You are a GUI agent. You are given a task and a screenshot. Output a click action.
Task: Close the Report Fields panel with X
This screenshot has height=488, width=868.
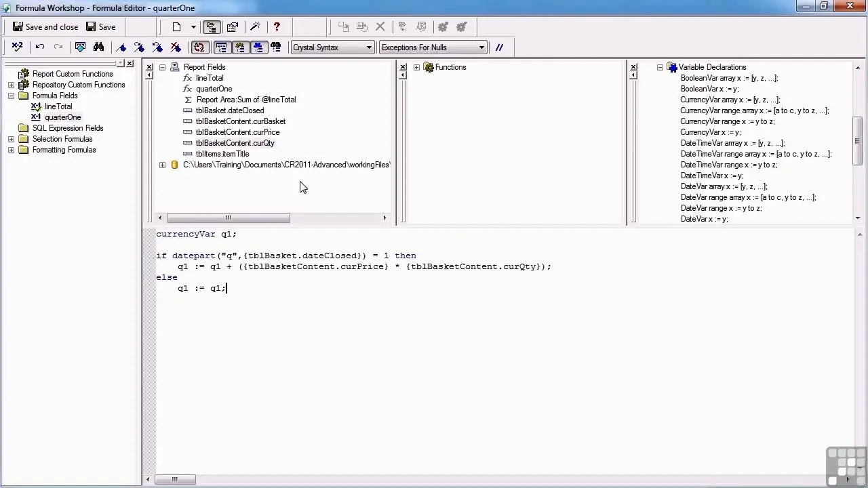tap(149, 67)
